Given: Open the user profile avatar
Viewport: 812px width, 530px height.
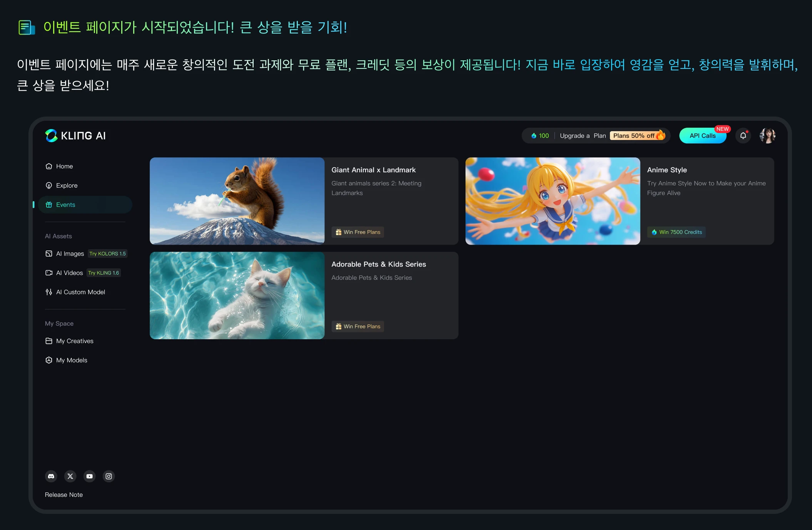Looking at the screenshot, I should pos(767,136).
